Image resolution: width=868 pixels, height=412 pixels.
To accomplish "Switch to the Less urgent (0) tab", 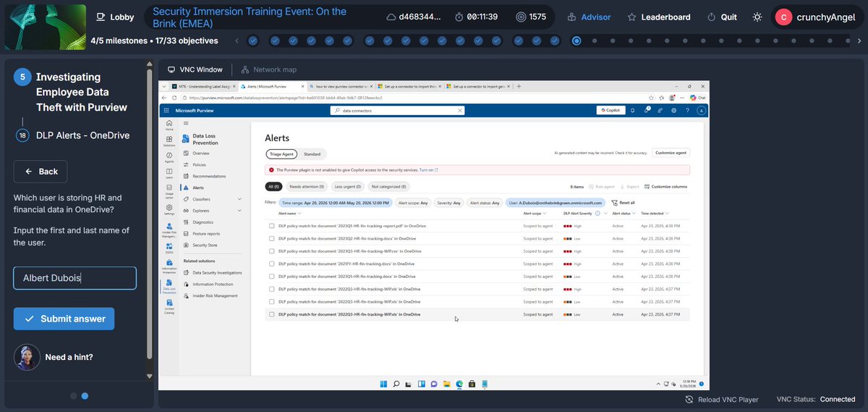I will 346,186.
